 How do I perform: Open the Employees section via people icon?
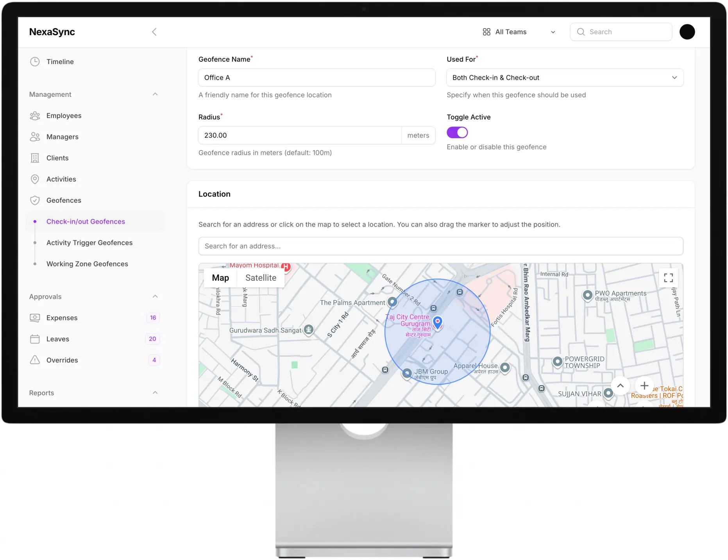click(35, 115)
